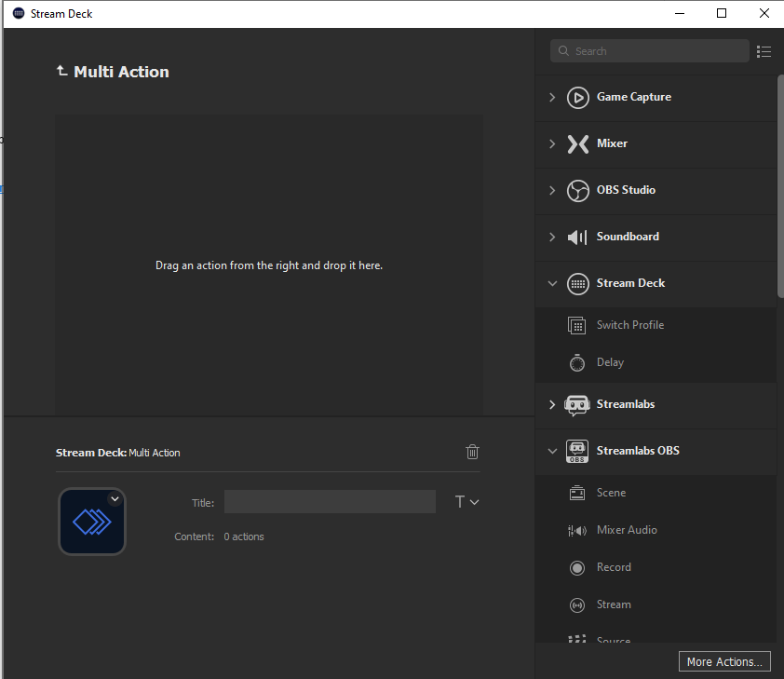Click the Title input field
Viewport: 784px width, 679px height.
tap(330, 502)
